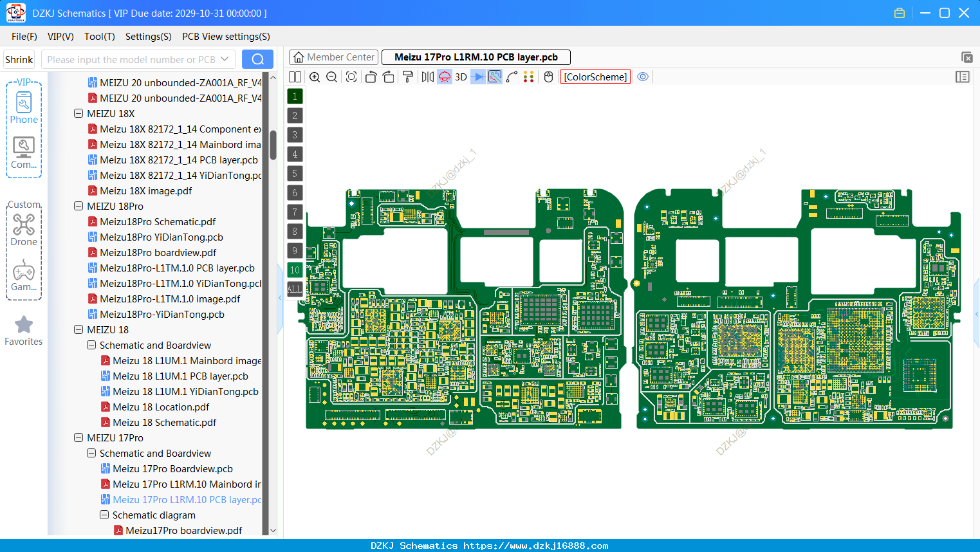Open Meizu 17Pro Boardview.pcb
Image resolution: width=980 pixels, height=552 pixels.
click(x=172, y=468)
